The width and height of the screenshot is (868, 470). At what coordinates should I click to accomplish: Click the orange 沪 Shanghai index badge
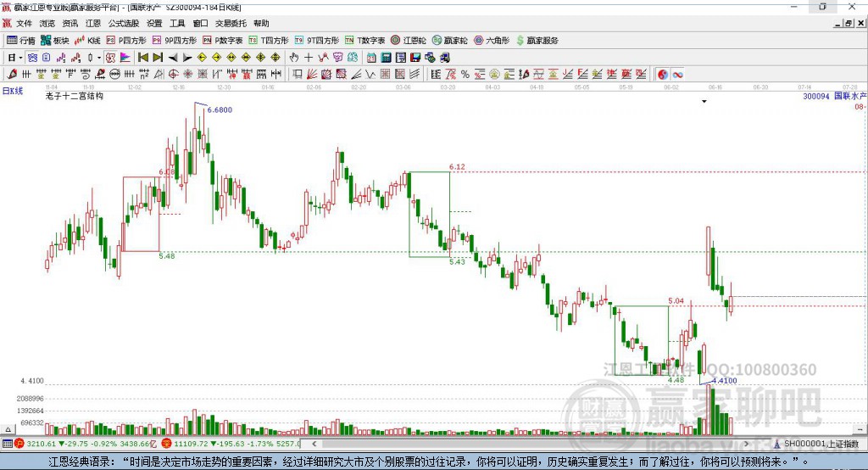[19, 444]
